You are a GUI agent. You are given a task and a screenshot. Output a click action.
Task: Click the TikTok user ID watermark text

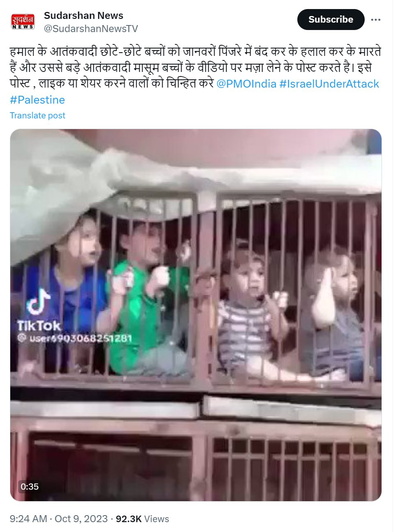pos(75,338)
